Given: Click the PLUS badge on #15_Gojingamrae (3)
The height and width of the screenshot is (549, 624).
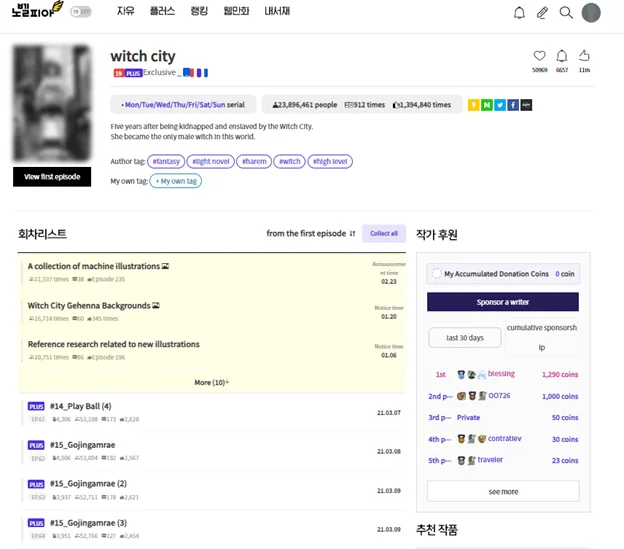Looking at the screenshot, I should click(x=36, y=523).
